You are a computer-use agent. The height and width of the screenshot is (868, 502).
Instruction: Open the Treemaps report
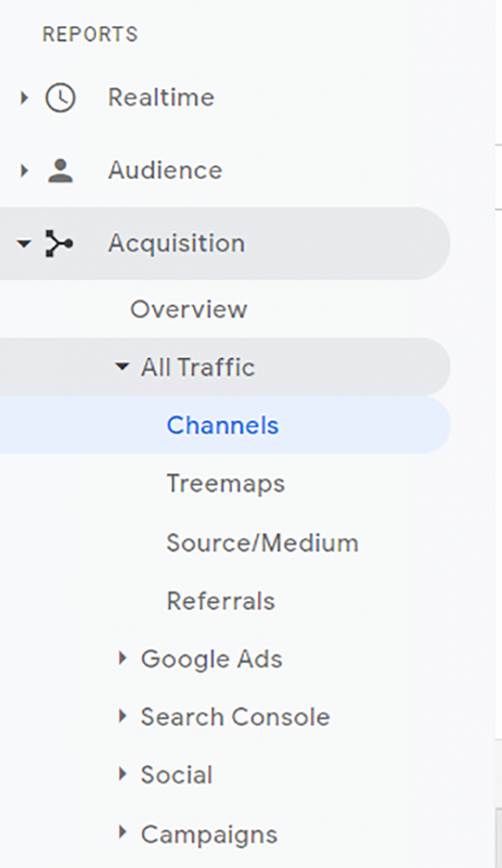pos(226,484)
